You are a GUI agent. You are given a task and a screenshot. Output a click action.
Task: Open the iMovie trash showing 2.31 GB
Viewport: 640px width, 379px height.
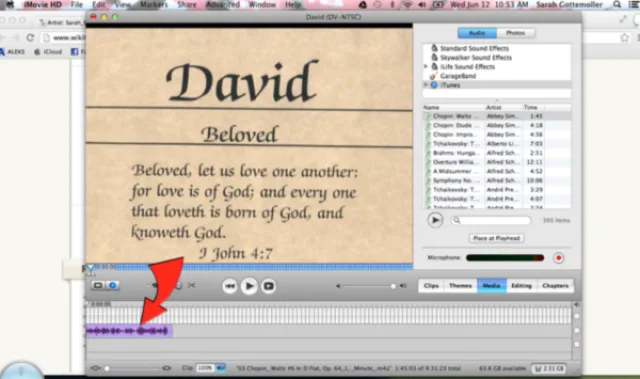pyautogui.click(x=549, y=368)
